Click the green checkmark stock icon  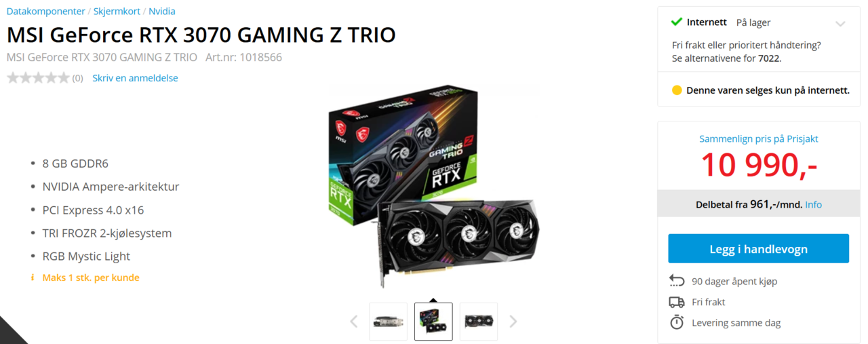click(676, 22)
